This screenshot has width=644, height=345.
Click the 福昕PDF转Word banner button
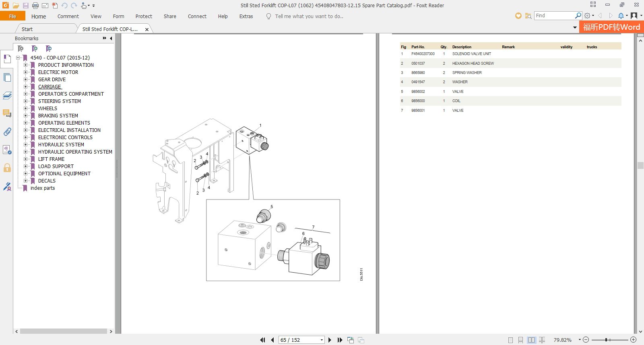point(611,27)
